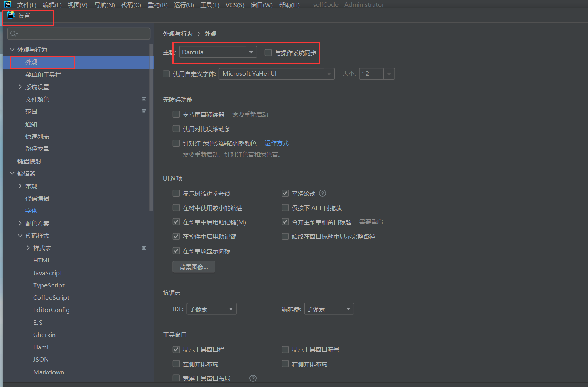Collapse the 外观与行为 tree section
588x387 pixels.
click(x=12, y=50)
